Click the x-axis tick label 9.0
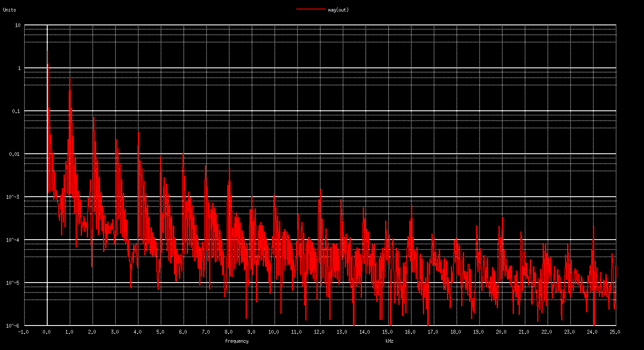This screenshot has height=350, width=644. click(252, 332)
